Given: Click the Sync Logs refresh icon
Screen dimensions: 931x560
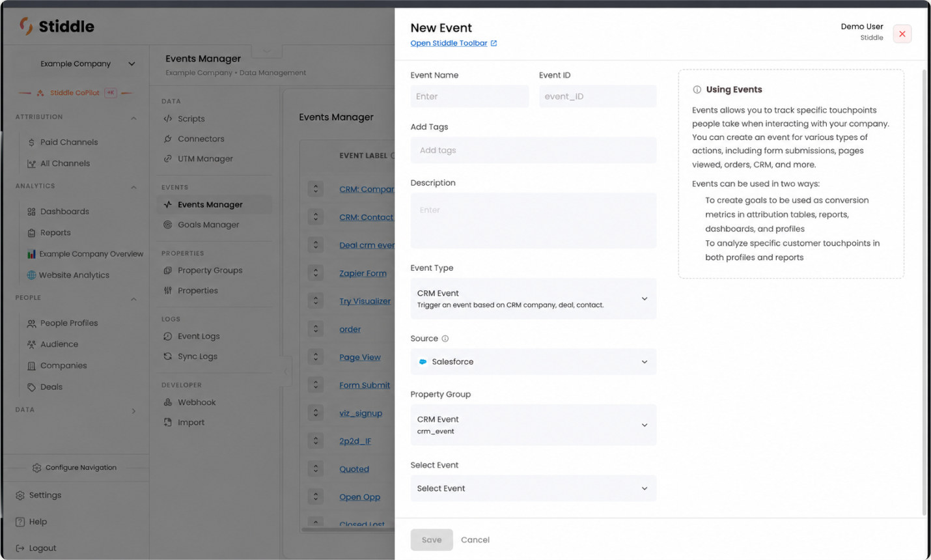Looking at the screenshot, I should 168,356.
